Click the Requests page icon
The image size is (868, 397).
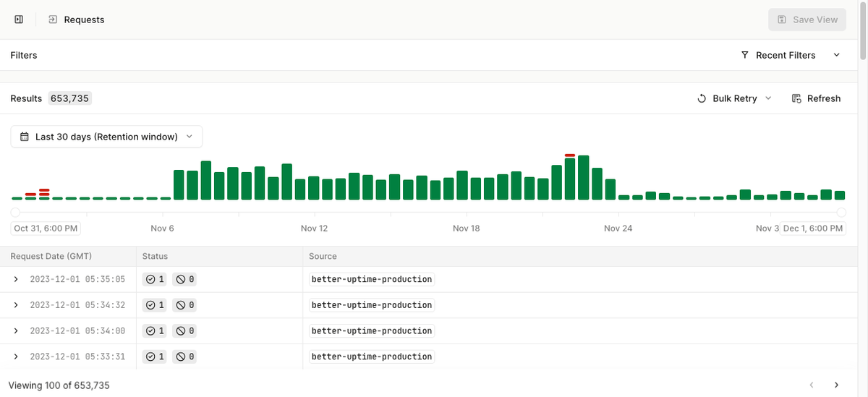tap(53, 20)
